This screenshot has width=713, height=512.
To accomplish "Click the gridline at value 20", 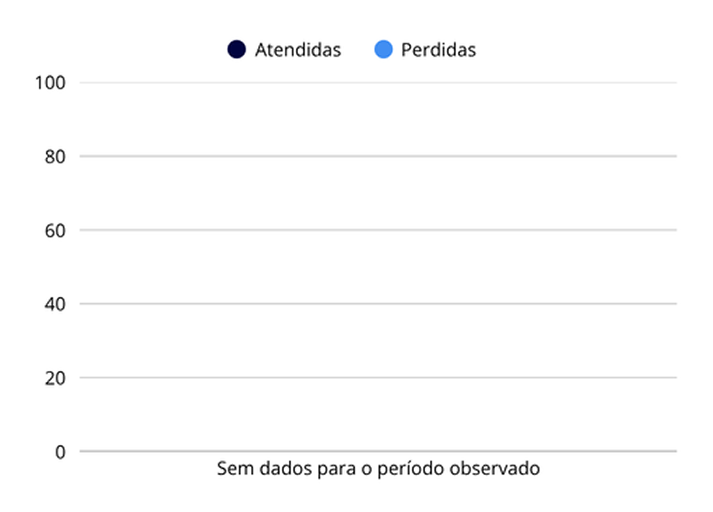I will click(x=378, y=377).
